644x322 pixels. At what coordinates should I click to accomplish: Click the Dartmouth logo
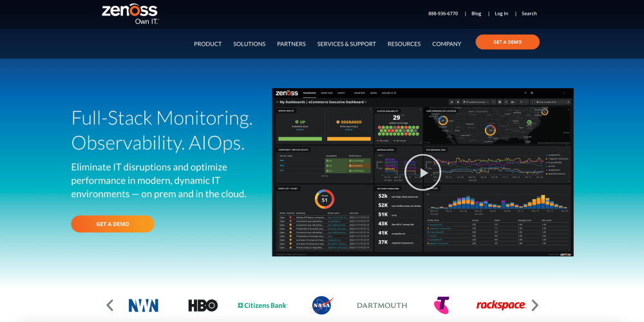coord(382,305)
